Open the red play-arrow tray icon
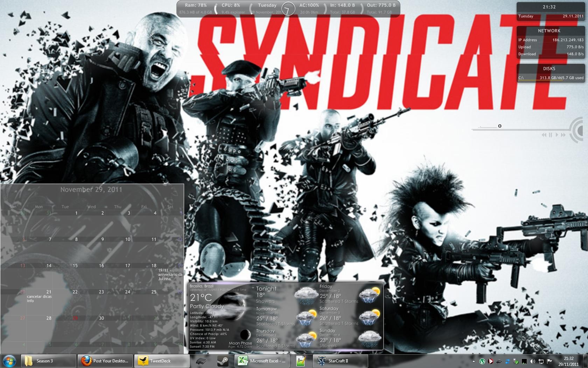Screen dimensions: 588x368 (x=491, y=361)
